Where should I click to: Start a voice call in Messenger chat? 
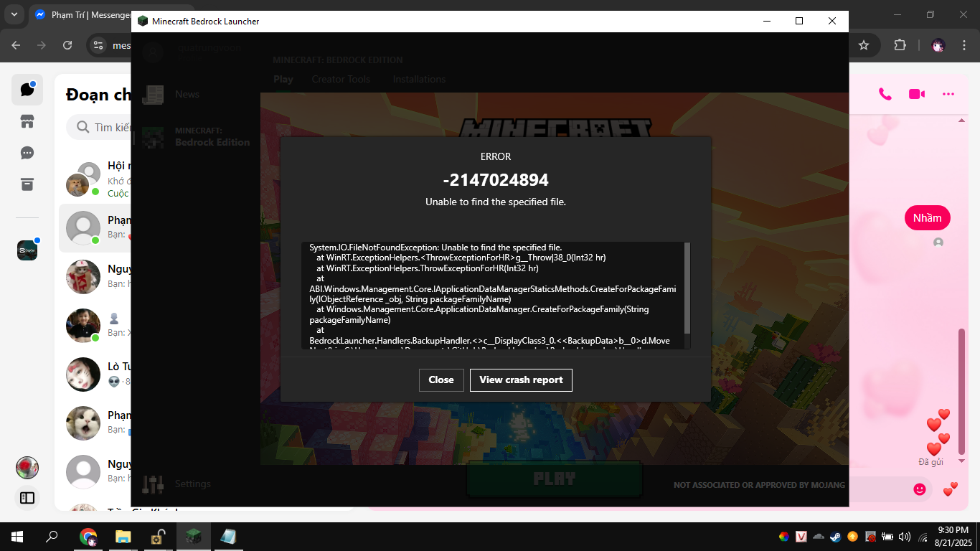coord(885,94)
